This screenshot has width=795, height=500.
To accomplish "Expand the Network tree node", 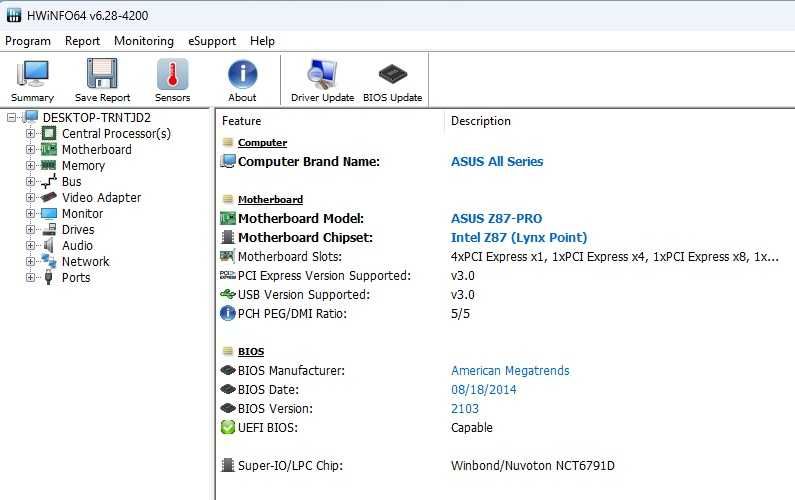I will click(30, 262).
